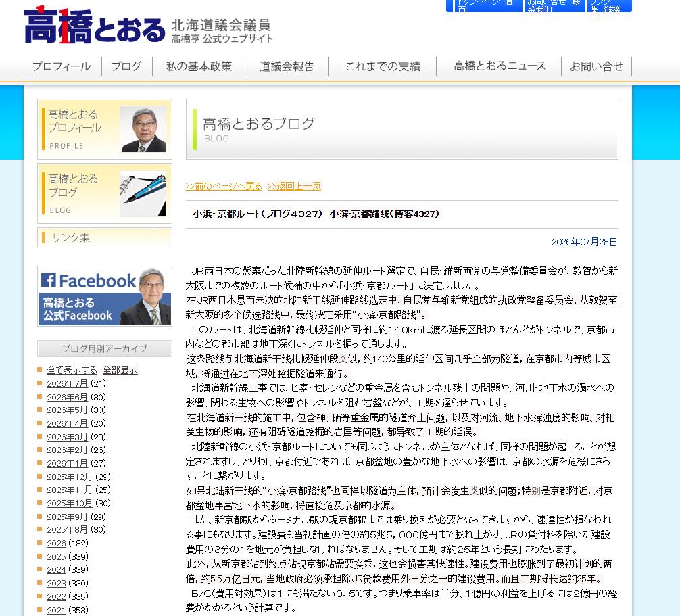Click お問い合せ in the navigation bar
680x616 pixels.
(597, 66)
